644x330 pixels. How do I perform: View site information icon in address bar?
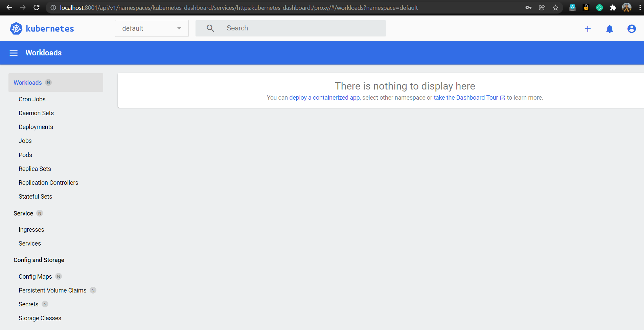(53, 7)
